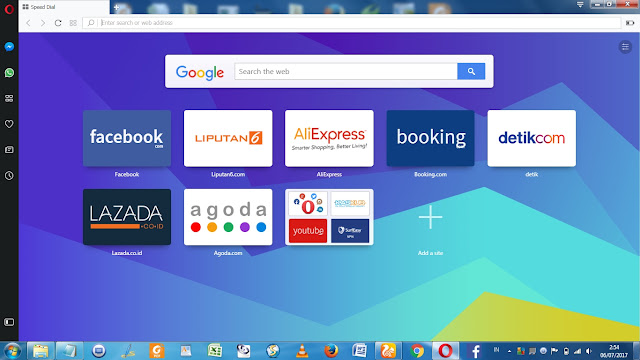This screenshot has width=640, height=360.
Task: Open the Liputan6 speed dial tile
Action: click(x=228, y=138)
